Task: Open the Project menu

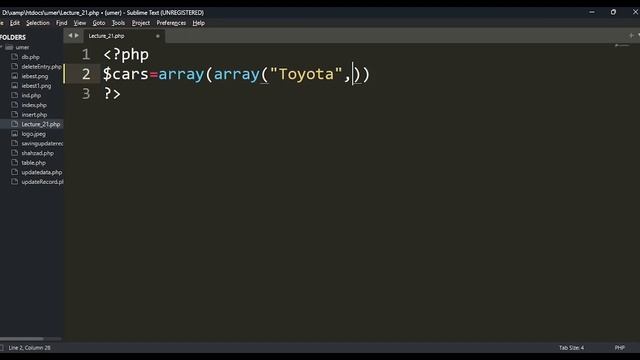Action: point(141,23)
